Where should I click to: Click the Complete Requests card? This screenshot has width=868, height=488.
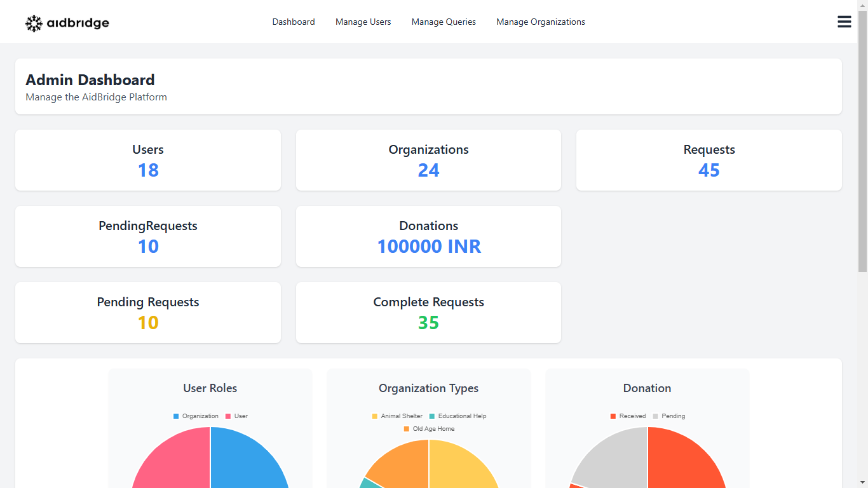[x=428, y=313]
